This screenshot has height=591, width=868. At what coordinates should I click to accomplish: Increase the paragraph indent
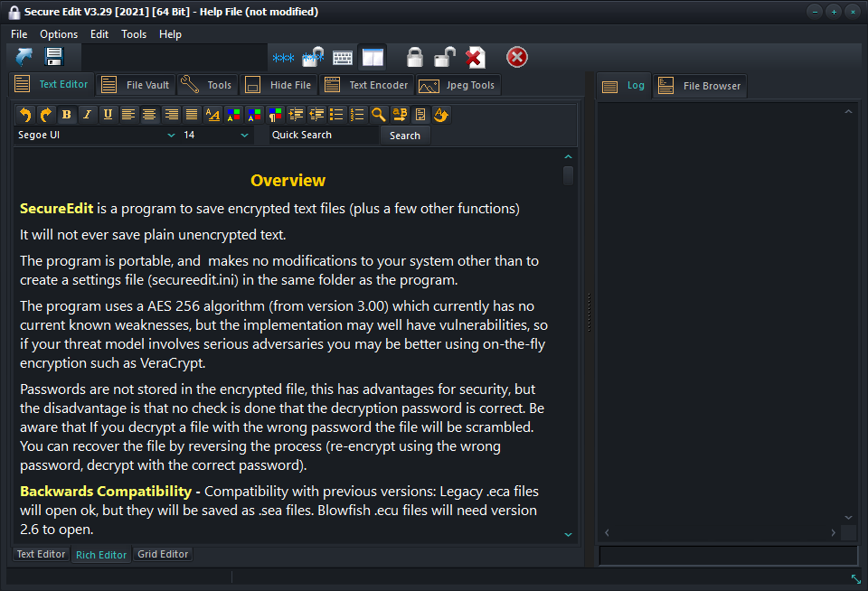[x=297, y=115]
